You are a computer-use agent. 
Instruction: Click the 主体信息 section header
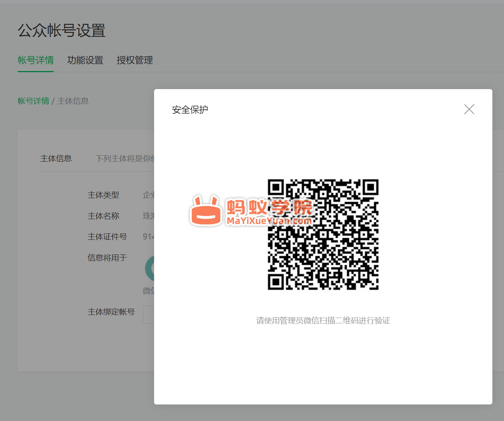(56, 158)
